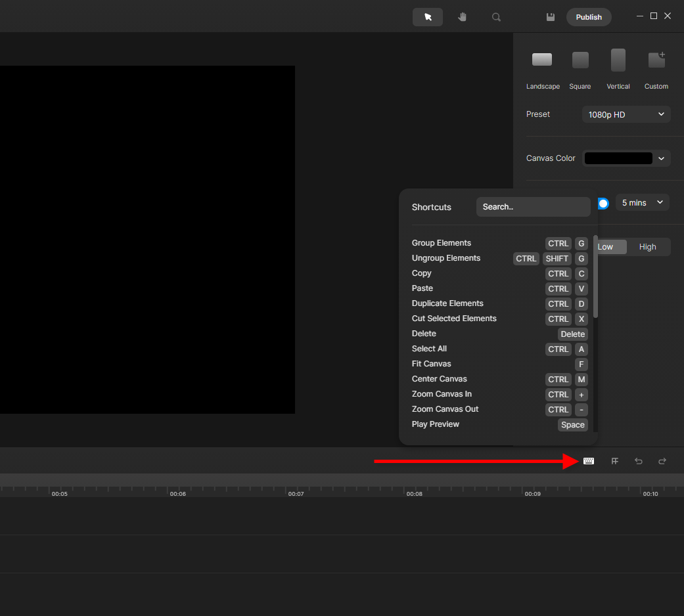684x616 pixels.
Task: Click the save project floppy icon
Action: coord(551,17)
